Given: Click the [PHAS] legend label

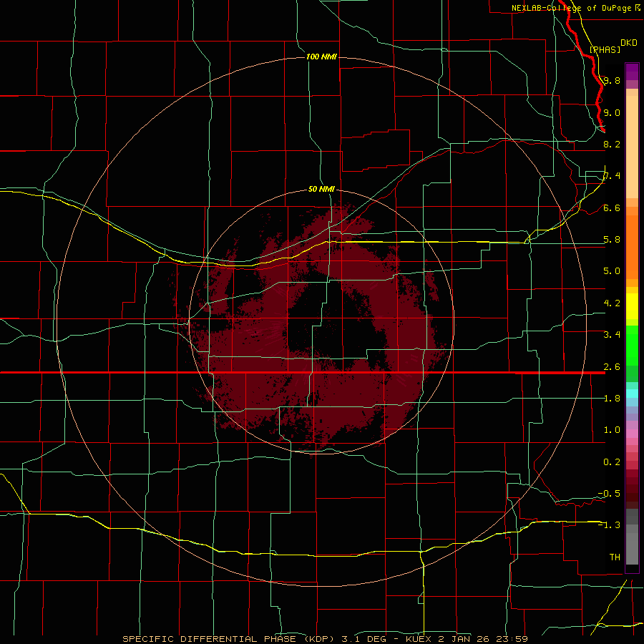Looking at the screenshot, I should coord(605,49).
